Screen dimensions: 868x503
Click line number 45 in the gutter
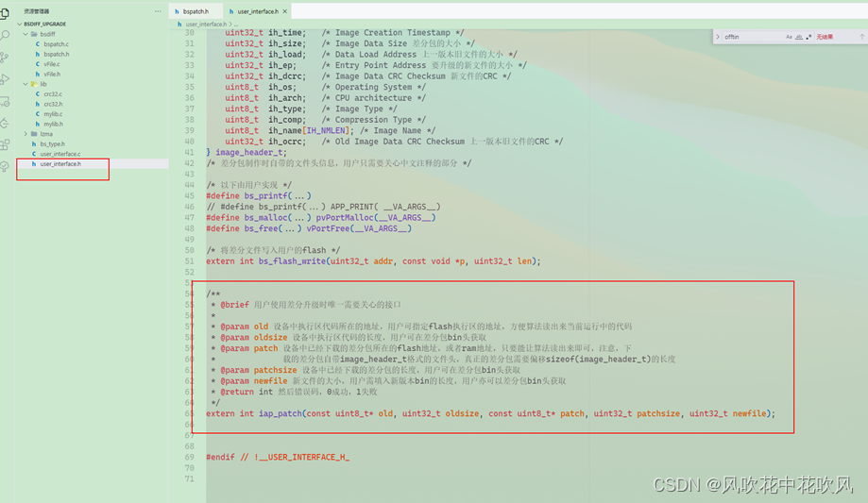[189, 196]
